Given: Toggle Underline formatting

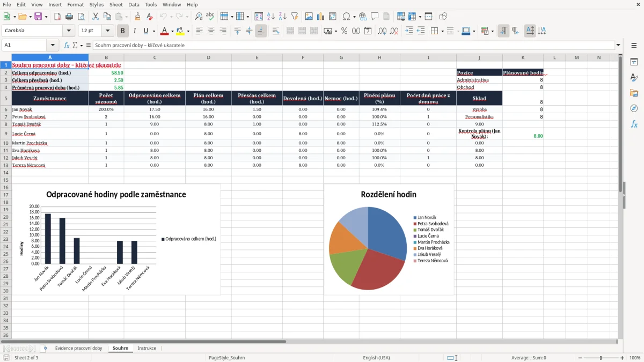Looking at the screenshot, I should (146, 31).
